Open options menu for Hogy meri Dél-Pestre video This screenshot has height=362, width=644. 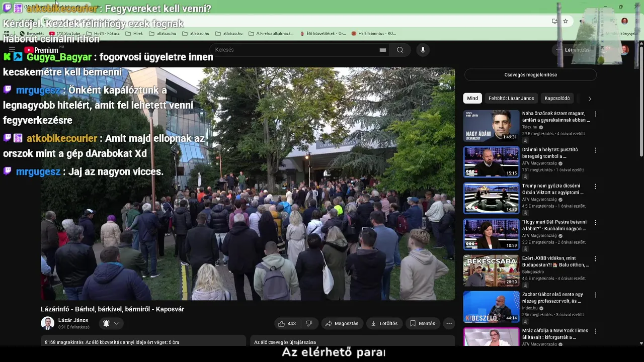[x=595, y=223]
